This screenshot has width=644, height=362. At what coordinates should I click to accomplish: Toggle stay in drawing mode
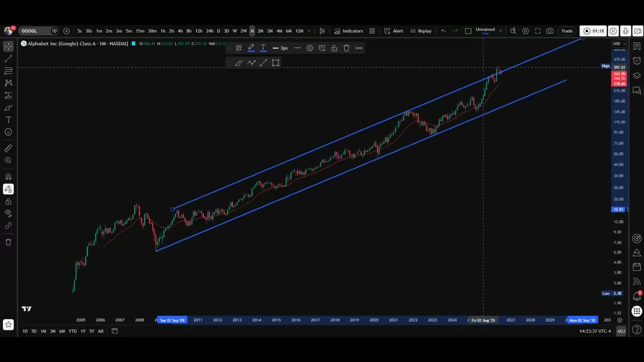(8, 189)
